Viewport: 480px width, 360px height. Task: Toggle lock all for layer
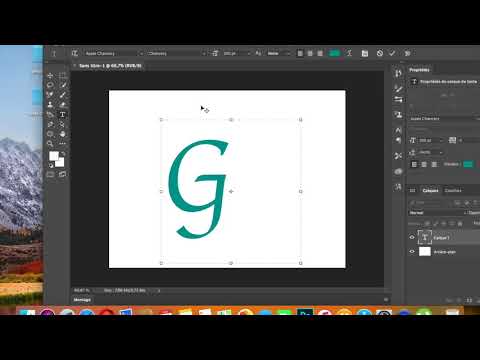click(460, 223)
